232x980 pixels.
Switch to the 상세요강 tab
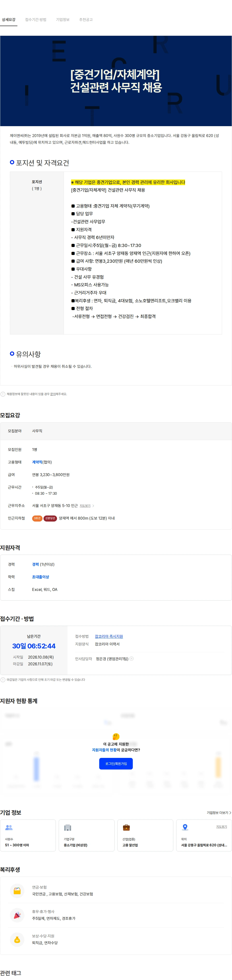point(8,20)
